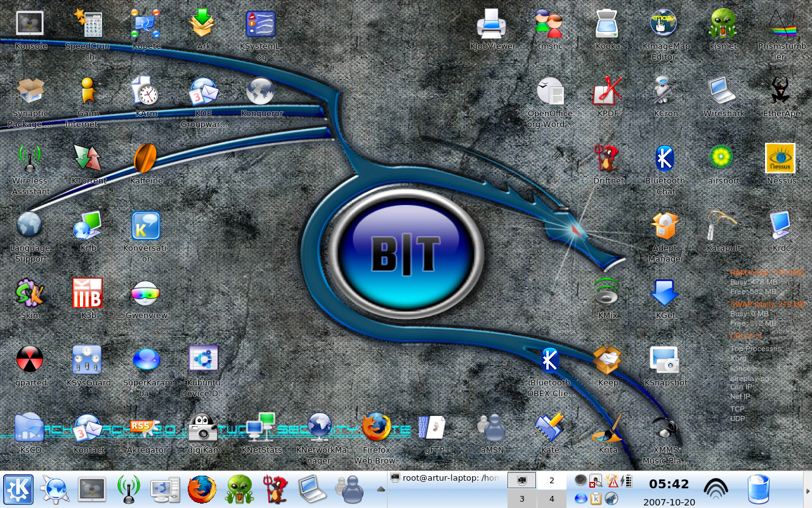The width and height of the screenshot is (812, 508).
Task: Open OpenOffice.org Word Processor
Action: (x=549, y=91)
